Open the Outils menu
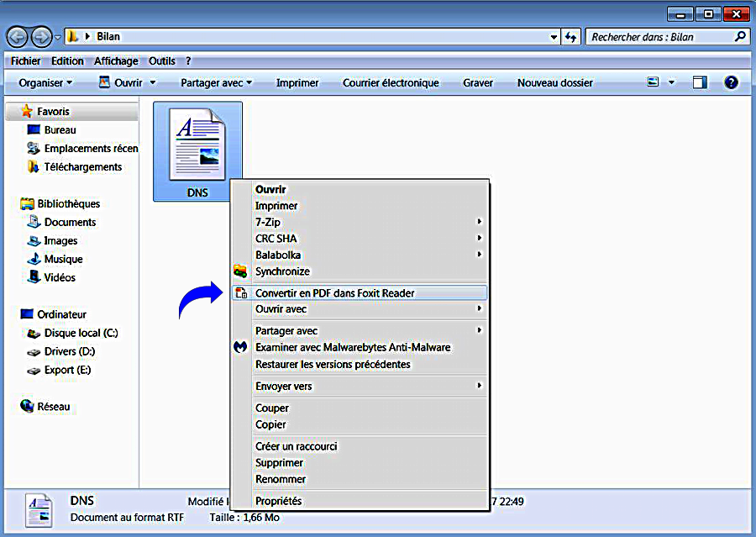Viewport: 756px width, 537px height. coord(162,61)
